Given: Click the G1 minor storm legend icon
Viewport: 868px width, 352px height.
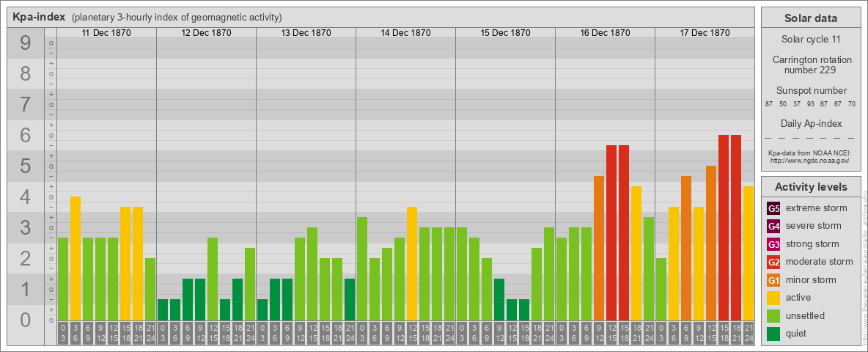Looking at the screenshot, I should tap(773, 279).
